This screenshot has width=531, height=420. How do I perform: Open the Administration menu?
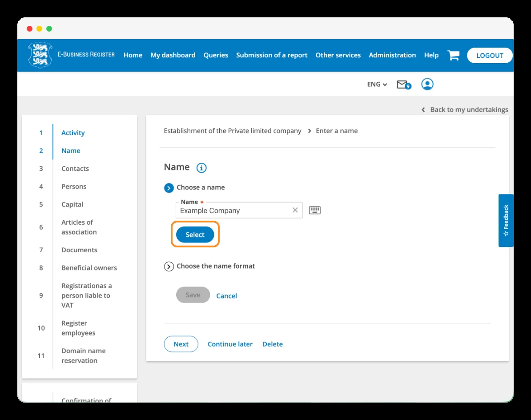[x=392, y=55]
